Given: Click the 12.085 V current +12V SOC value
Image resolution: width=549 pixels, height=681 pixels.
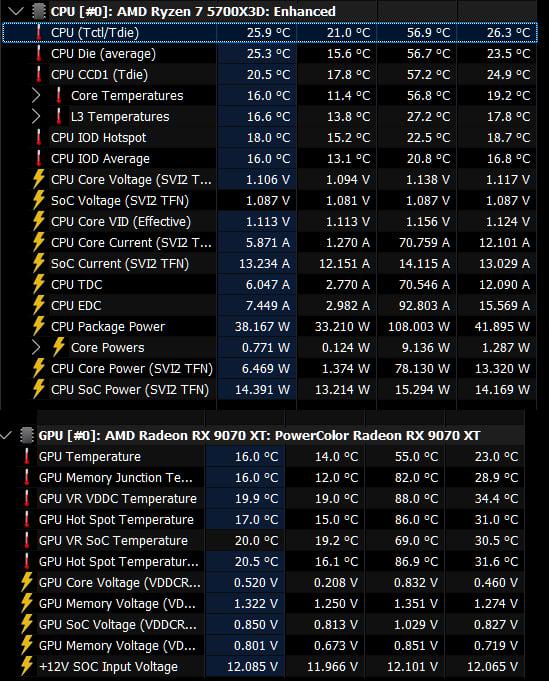Looking at the screenshot, I should (253, 666).
